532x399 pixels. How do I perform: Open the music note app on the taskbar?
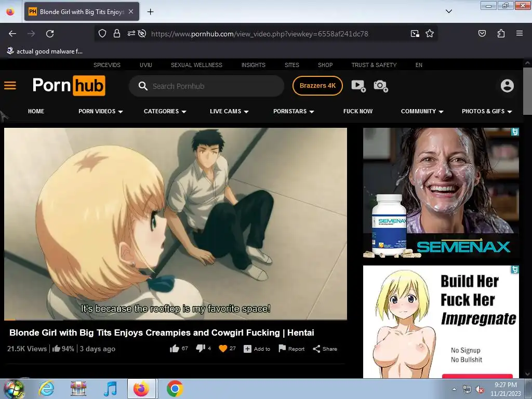110,389
